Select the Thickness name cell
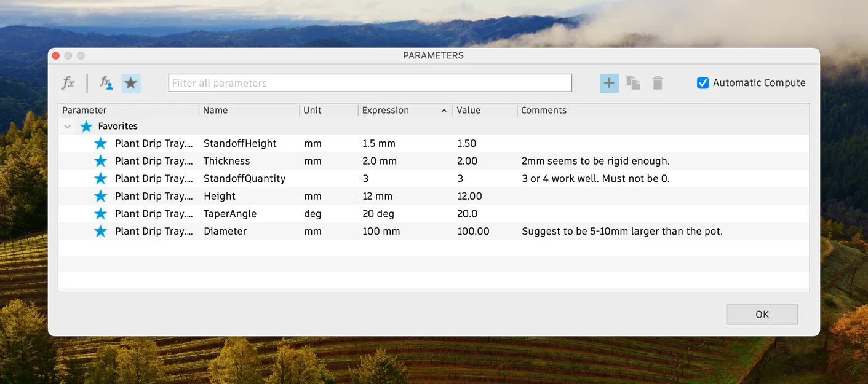 pos(226,161)
